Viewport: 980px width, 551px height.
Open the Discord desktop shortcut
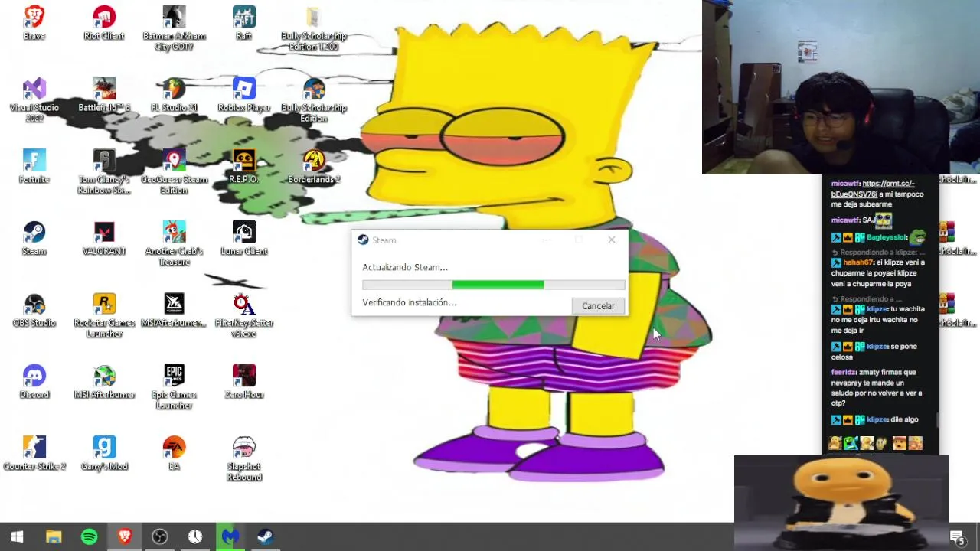(x=34, y=383)
